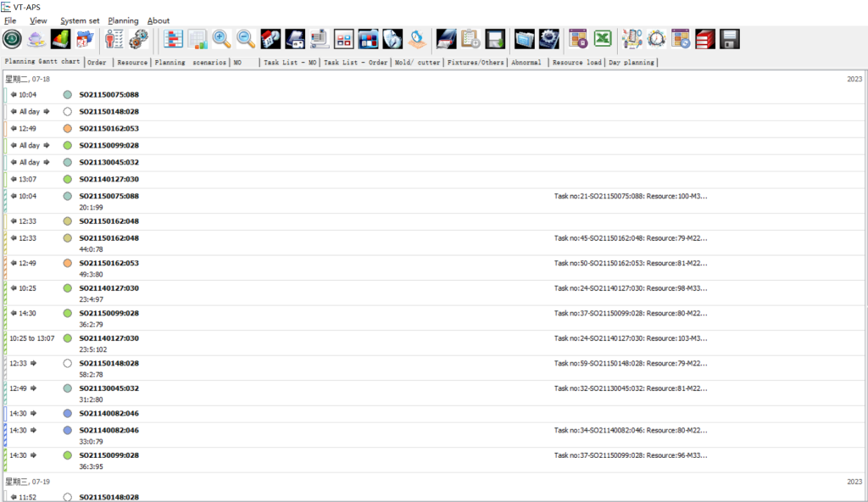Image resolution: width=868 pixels, height=502 pixels.
Task: Open the Planning menu
Action: point(123,20)
